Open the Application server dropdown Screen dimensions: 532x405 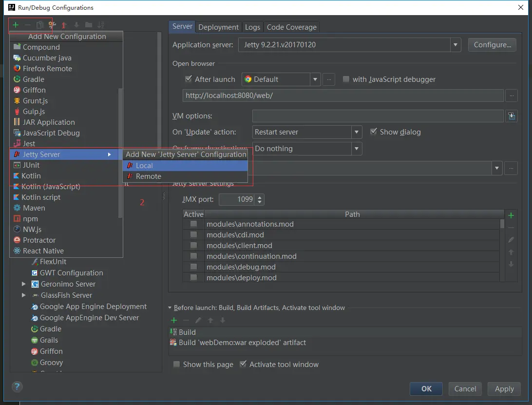456,45
